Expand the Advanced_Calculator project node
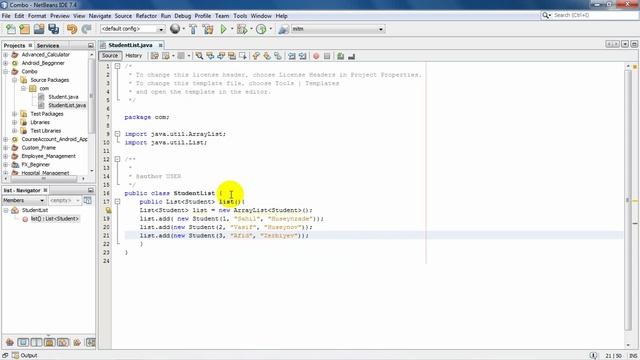This screenshot has width=640, height=360. point(6,55)
